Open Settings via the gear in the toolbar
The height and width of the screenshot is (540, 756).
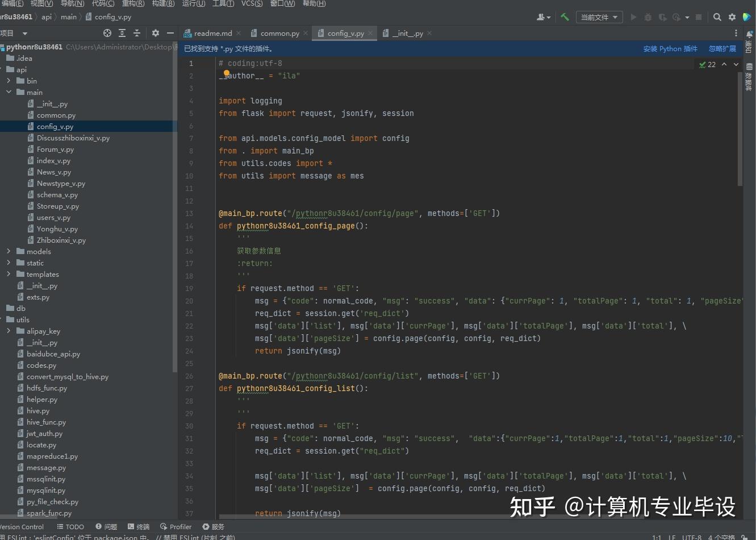click(x=732, y=17)
